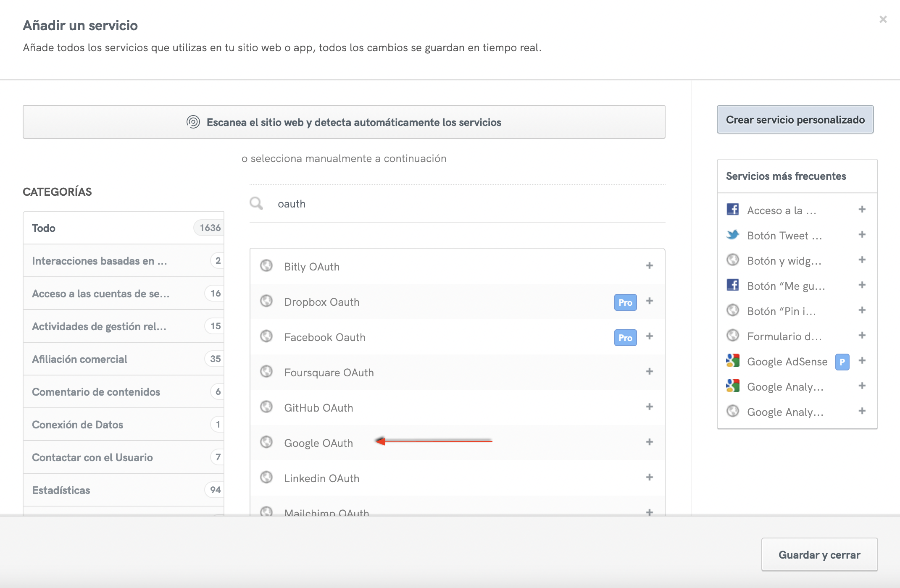Add "Formulario d..." service with its plus sign

point(861,335)
